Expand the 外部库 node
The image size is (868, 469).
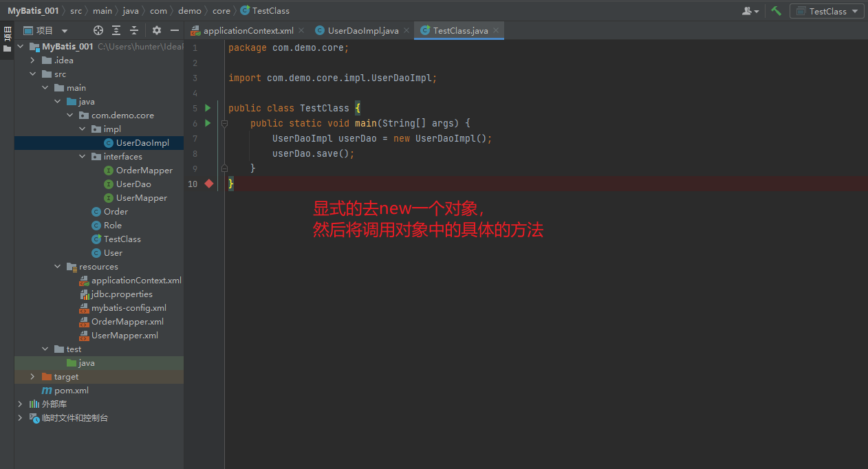click(x=21, y=404)
